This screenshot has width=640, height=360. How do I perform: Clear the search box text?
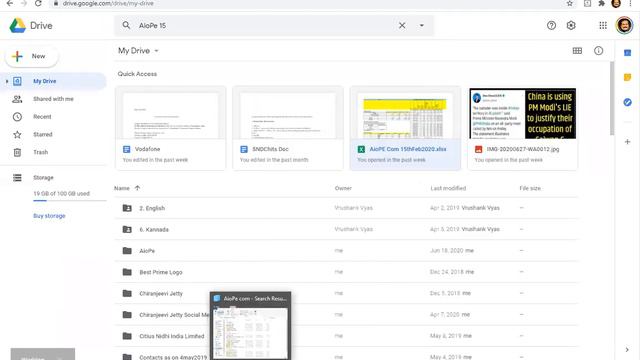tap(402, 25)
